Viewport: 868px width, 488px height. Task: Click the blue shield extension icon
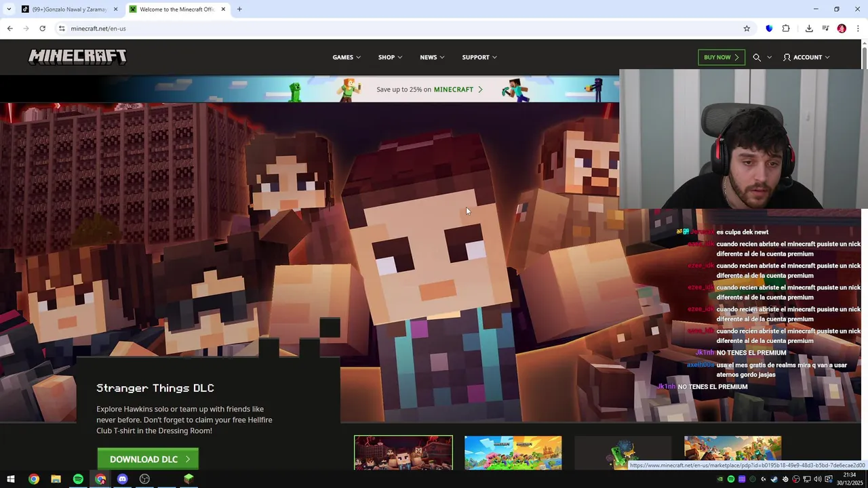[769, 28]
